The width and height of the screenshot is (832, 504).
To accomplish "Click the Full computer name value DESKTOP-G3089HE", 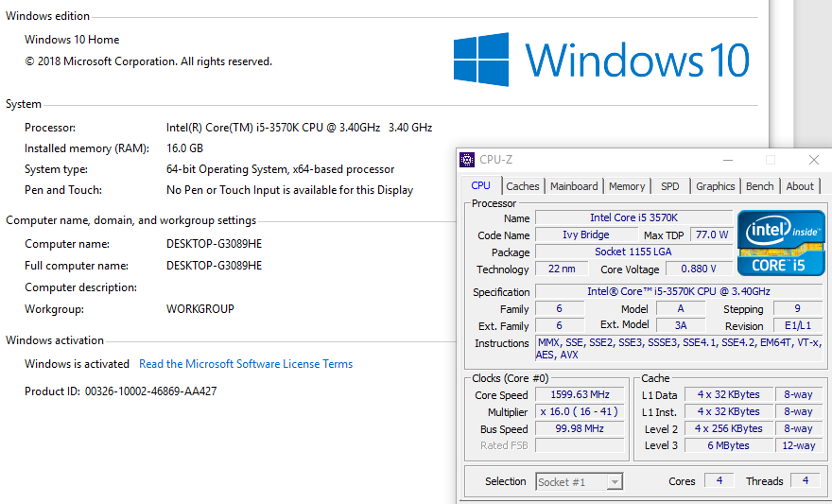I will coord(214,266).
